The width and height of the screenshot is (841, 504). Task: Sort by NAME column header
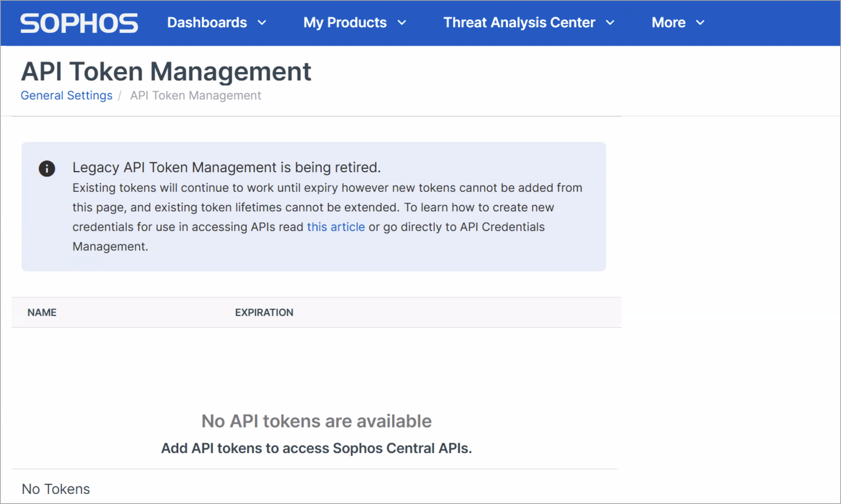point(42,312)
